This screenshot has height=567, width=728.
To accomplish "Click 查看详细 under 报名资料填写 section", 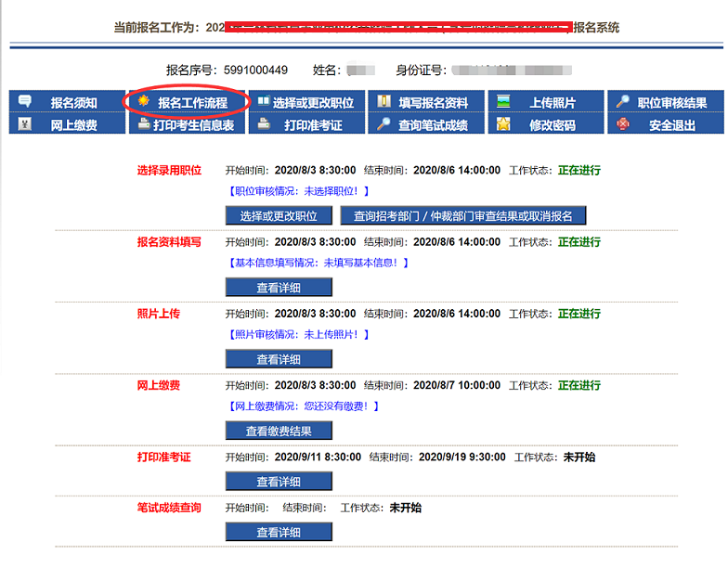I will point(279,288).
